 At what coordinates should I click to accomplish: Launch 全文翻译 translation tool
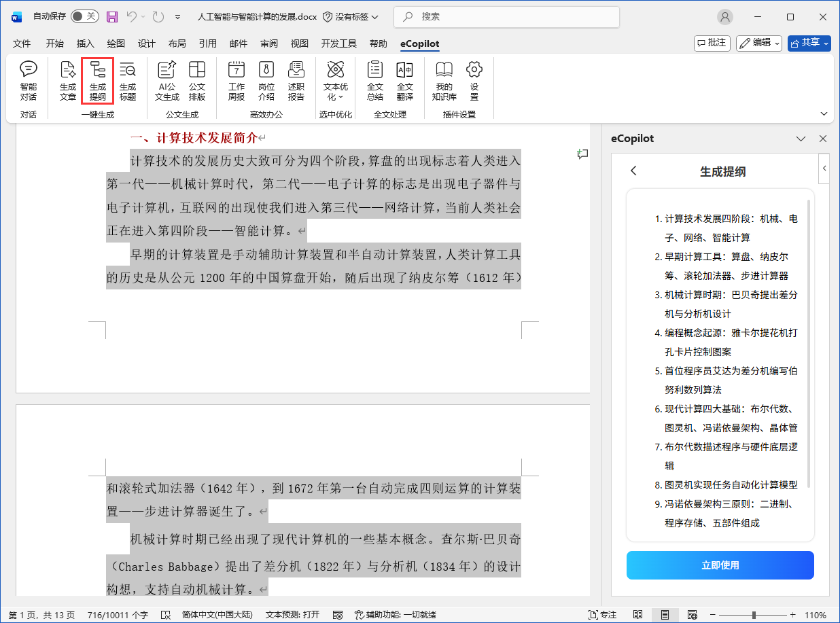tap(405, 80)
